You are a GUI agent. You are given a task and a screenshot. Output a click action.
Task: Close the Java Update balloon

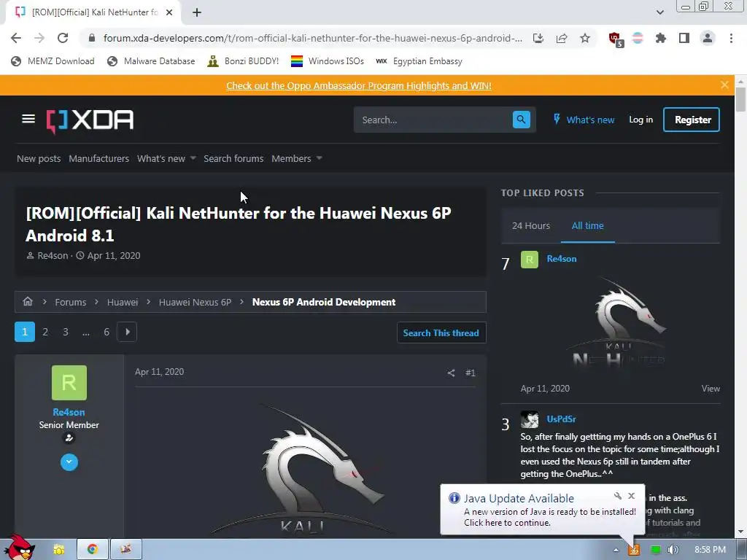point(631,496)
